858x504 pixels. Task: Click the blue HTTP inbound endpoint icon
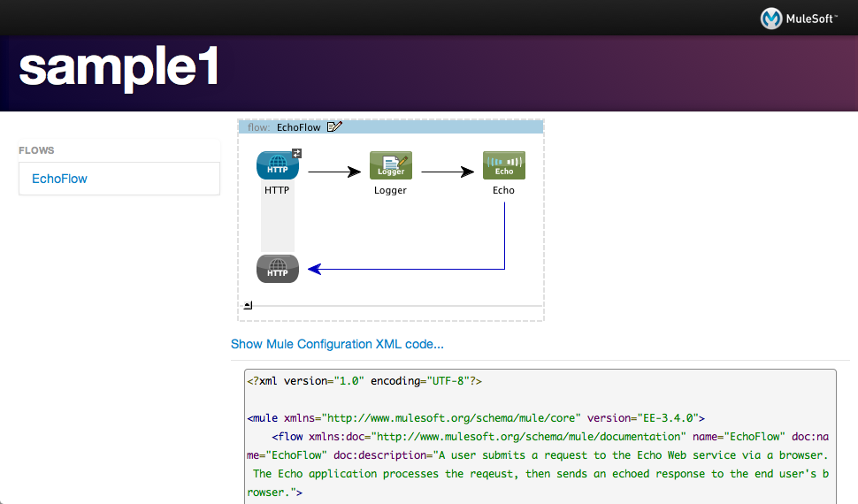[x=277, y=166]
